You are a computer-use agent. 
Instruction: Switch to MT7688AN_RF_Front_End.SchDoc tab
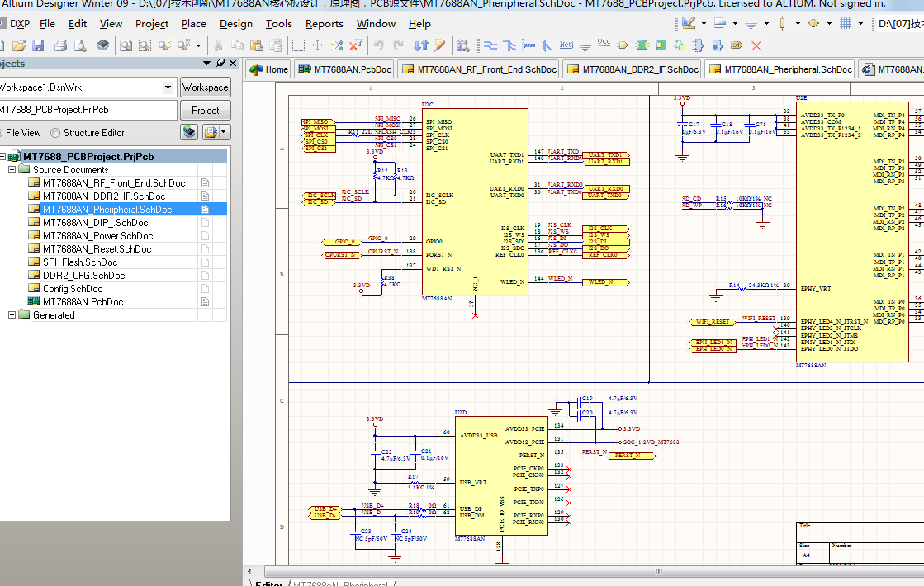point(478,69)
